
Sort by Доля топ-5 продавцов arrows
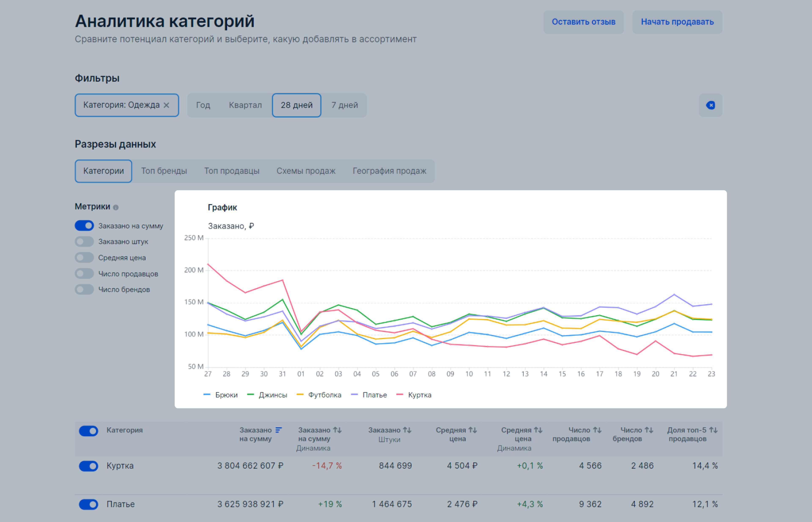[713, 430]
